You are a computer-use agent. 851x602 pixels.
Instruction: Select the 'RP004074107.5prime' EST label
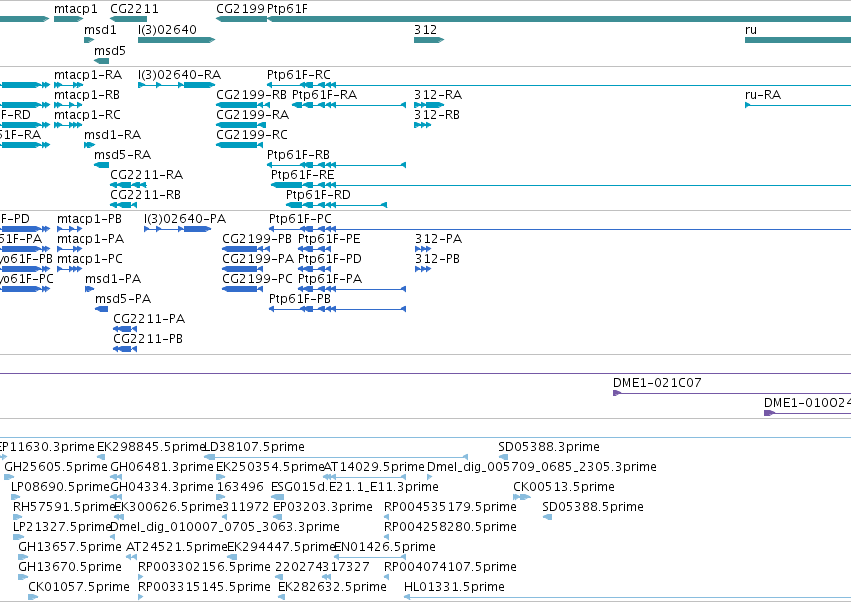coord(450,566)
